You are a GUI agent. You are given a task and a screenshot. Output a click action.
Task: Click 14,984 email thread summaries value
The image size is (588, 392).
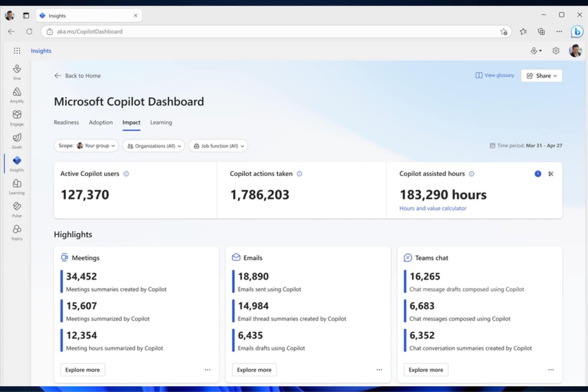pos(253,306)
